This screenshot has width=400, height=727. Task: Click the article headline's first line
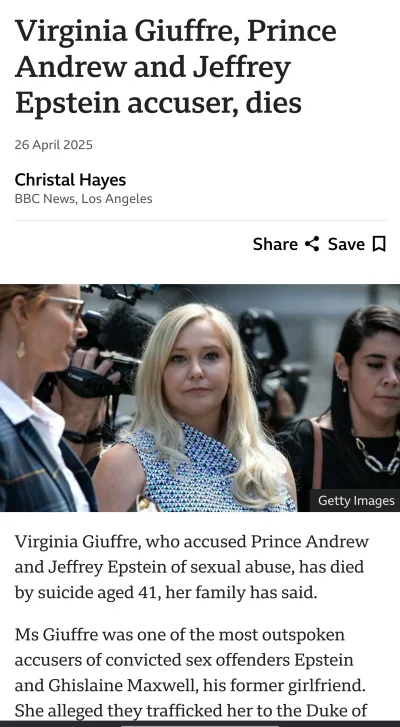tap(176, 31)
